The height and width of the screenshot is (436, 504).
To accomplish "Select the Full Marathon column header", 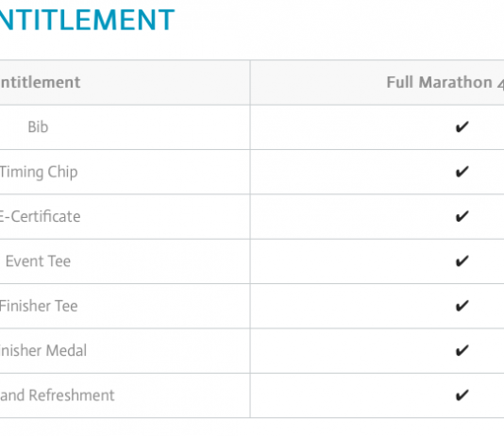I will (x=445, y=82).
